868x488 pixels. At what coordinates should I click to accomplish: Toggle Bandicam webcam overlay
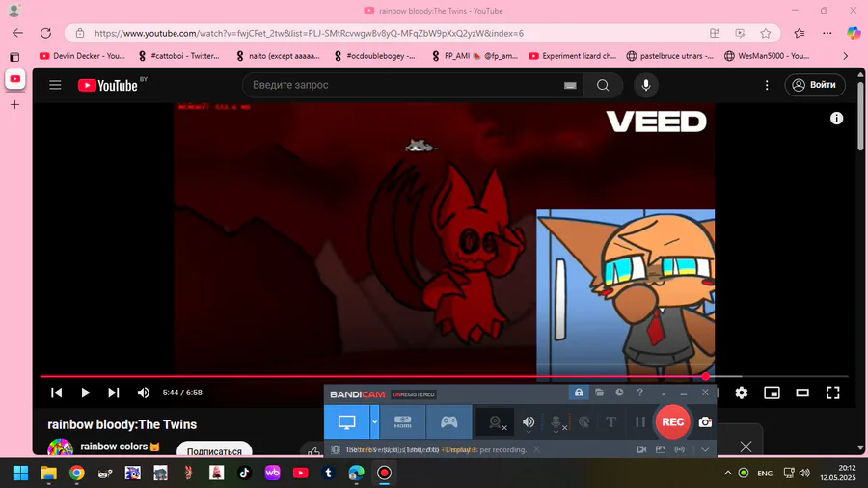coord(497,422)
